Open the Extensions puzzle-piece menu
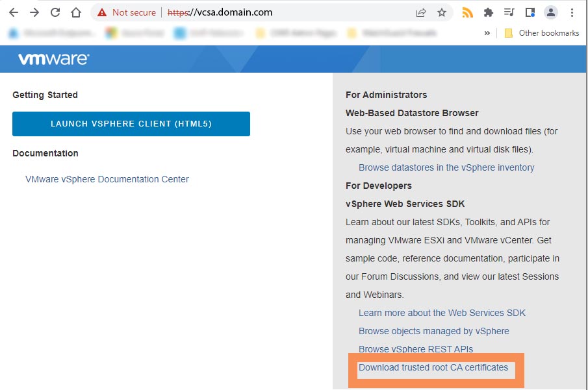588x390 pixels. coord(488,12)
